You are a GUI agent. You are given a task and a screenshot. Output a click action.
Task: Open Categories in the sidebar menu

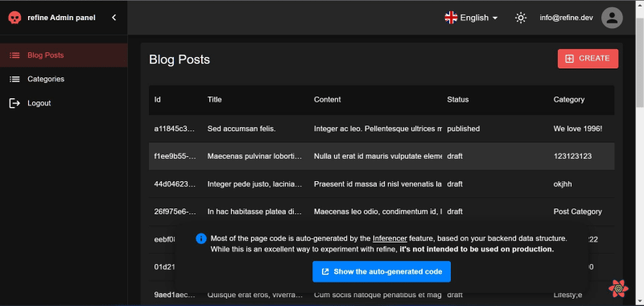click(x=64, y=79)
